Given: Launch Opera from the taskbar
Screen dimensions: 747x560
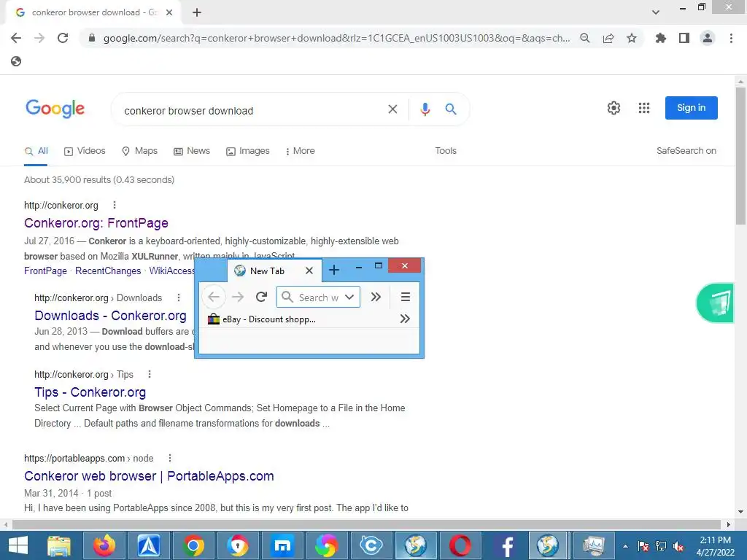Looking at the screenshot, I should click(x=460, y=545).
